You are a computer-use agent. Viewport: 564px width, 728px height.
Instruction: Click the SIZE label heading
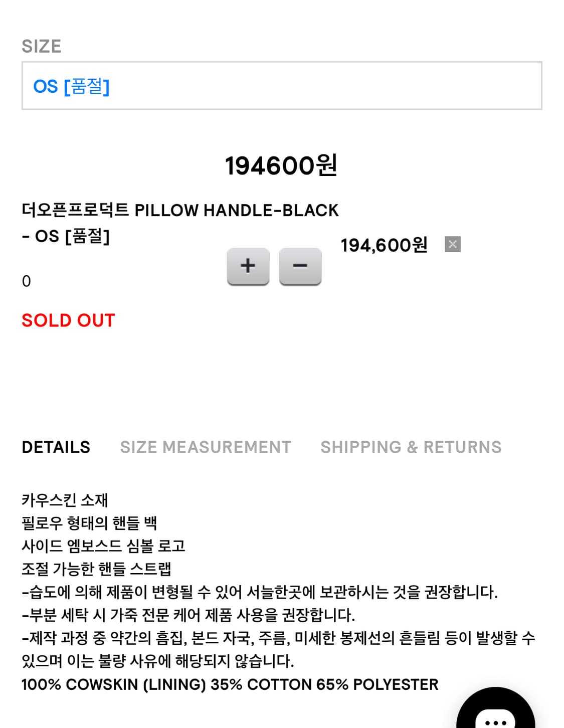(x=41, y=47)
